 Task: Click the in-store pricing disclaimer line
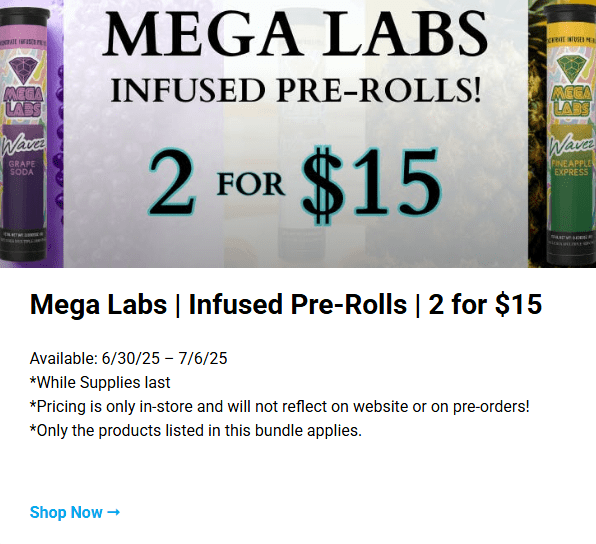[x=280, y=407]
